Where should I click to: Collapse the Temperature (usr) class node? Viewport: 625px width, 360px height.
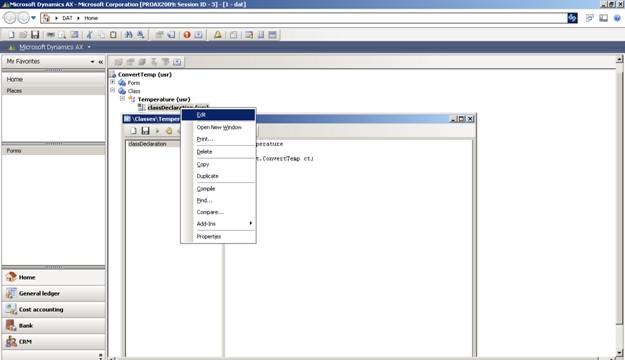(x=122, y=98)
